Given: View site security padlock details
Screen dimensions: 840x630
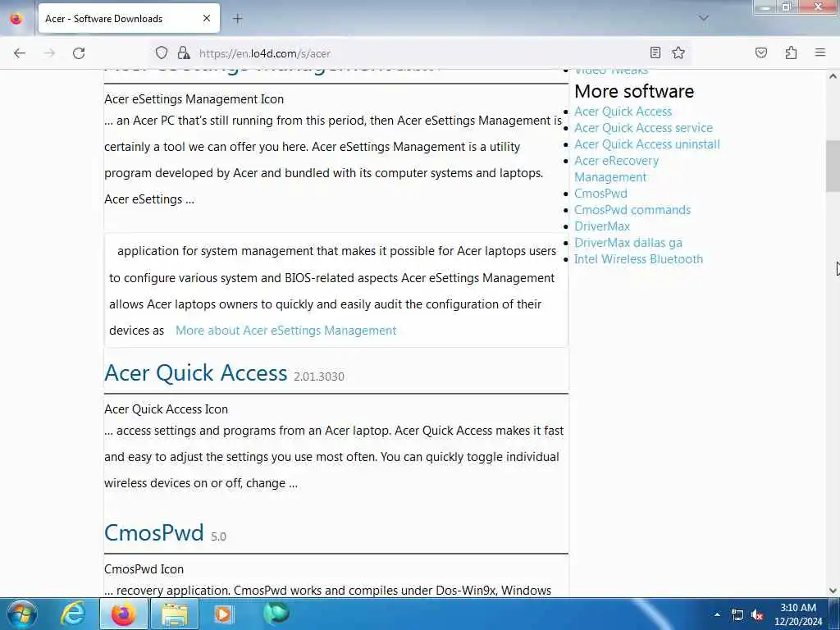Looking at the screenshot, I should click(x=184, y=53).
